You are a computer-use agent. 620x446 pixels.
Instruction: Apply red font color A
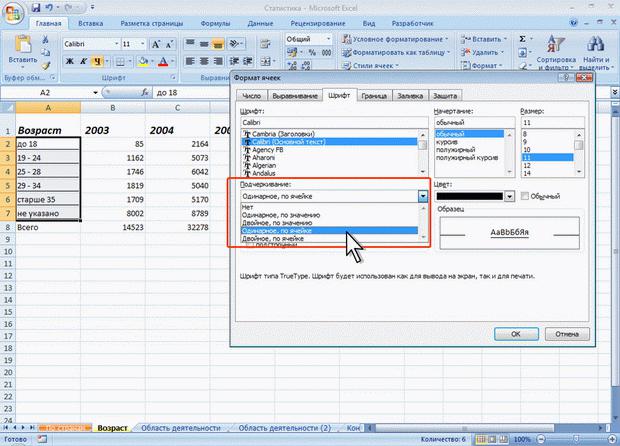point(163,61)
